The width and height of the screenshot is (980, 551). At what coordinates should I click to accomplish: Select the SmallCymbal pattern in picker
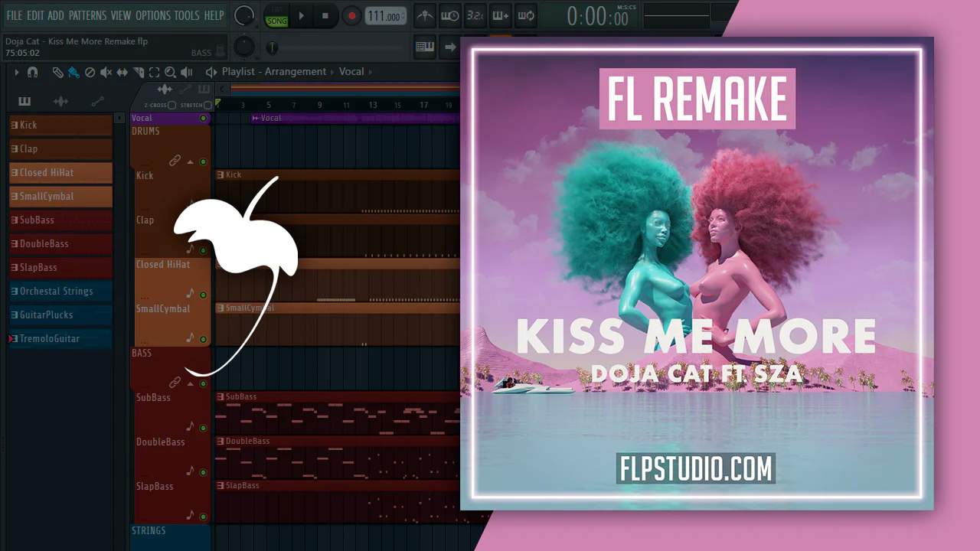click(x=60, y=196)
